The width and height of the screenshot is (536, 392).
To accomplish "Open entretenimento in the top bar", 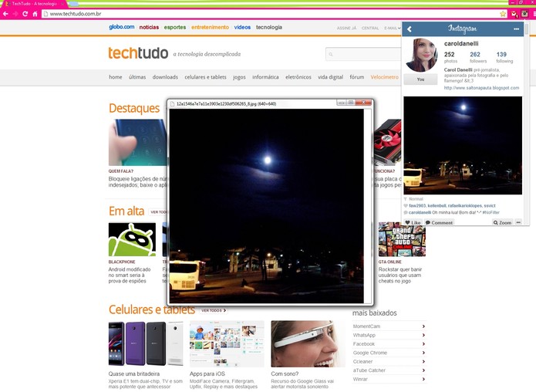I will coord(210,27).
